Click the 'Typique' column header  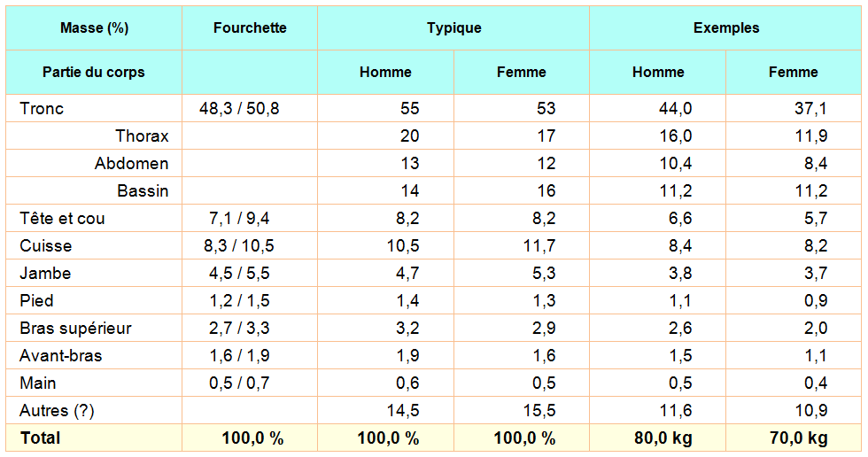[453, 28]
